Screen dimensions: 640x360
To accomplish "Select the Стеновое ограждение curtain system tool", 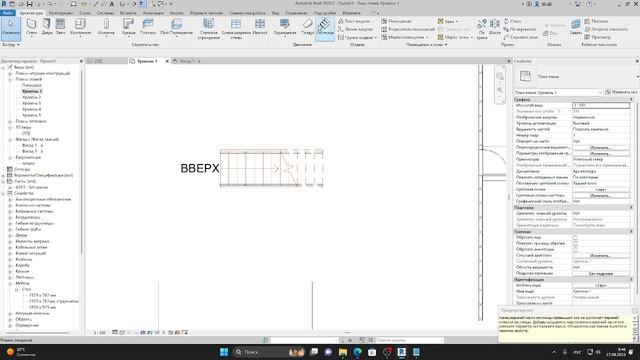I will [x=209, y=29].
